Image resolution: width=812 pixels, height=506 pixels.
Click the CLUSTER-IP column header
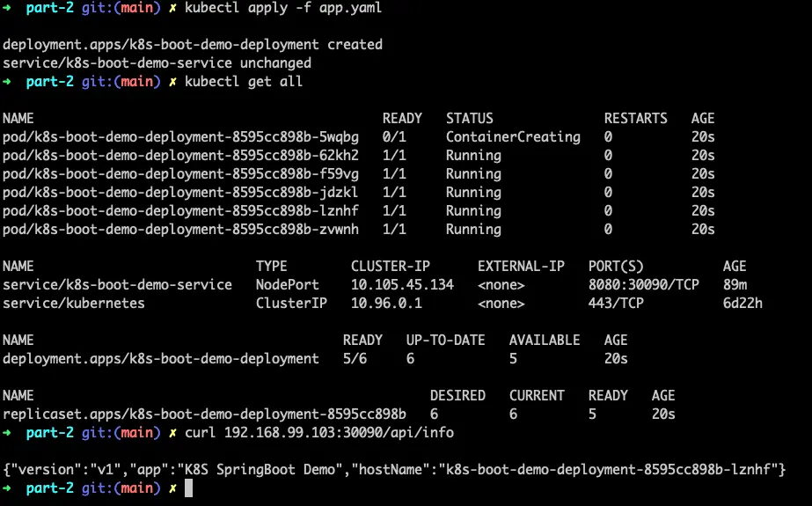point(391,267)
